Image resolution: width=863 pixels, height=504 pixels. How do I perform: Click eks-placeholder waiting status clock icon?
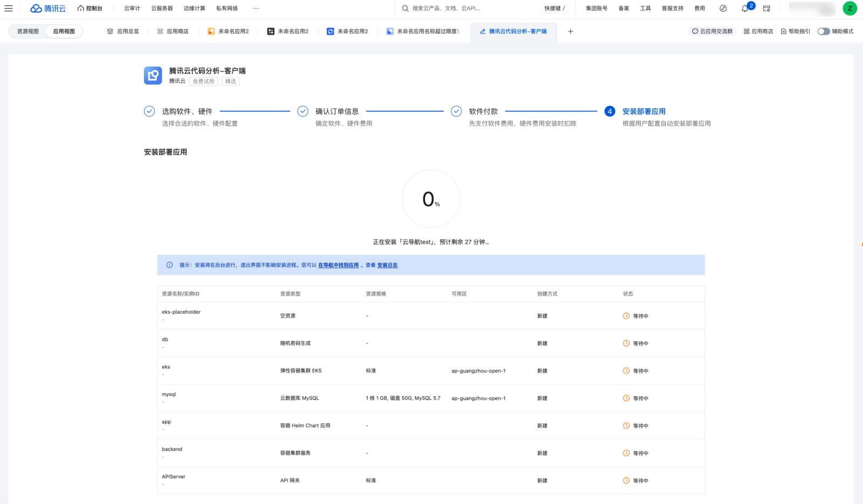click(x=626, y=316)
